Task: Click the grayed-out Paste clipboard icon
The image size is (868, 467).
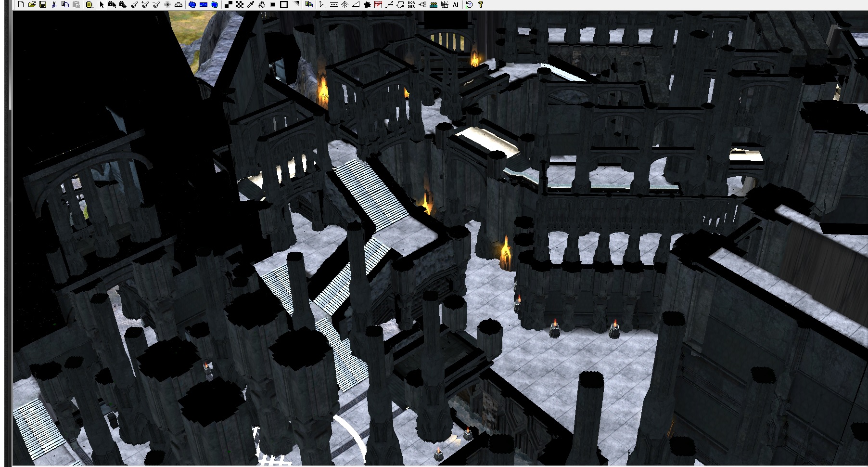Action: coord(76,4)
